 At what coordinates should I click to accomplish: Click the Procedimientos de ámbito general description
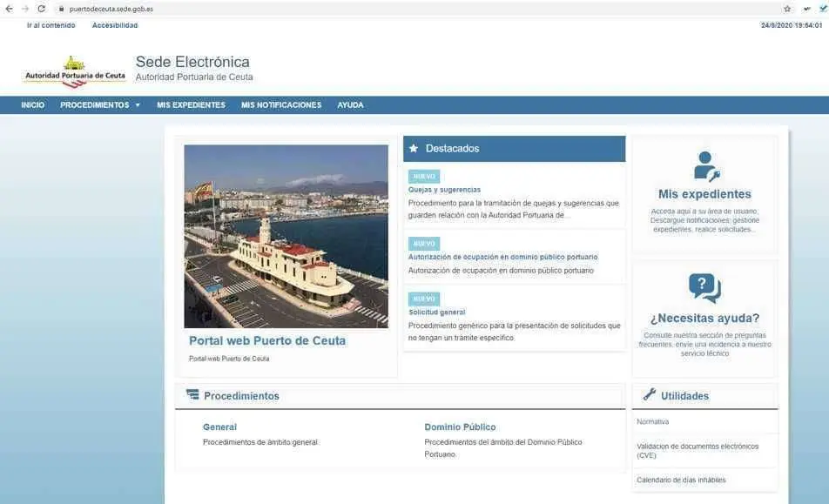point(260,442)
